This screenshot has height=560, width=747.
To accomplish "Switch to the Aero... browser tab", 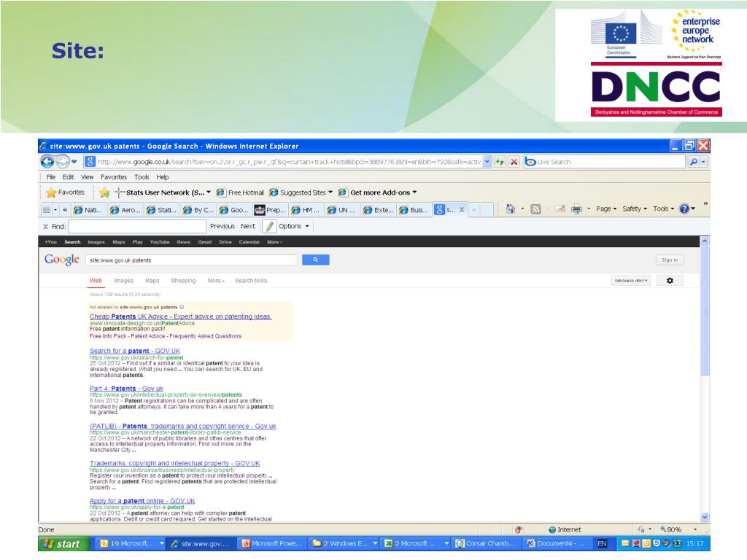I will click(x=125, y=209).
